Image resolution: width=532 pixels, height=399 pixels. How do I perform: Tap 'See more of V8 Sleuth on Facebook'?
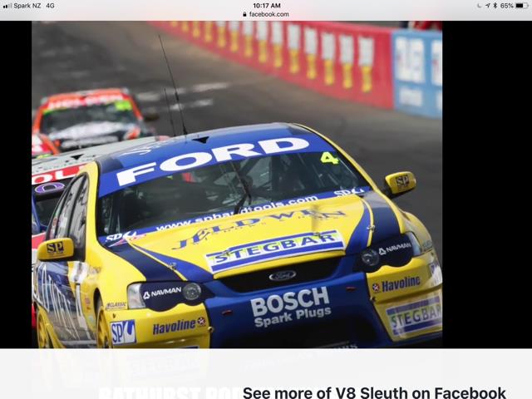coord(374,392)
